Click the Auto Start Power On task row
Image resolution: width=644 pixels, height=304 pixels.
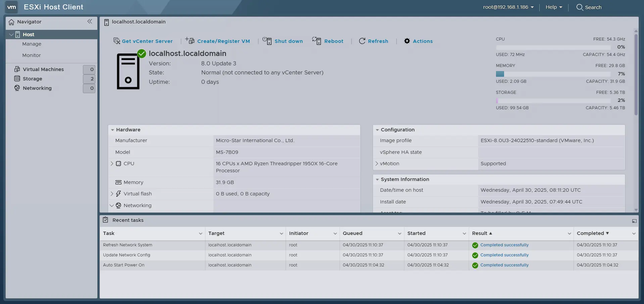[x=369, y=265]
